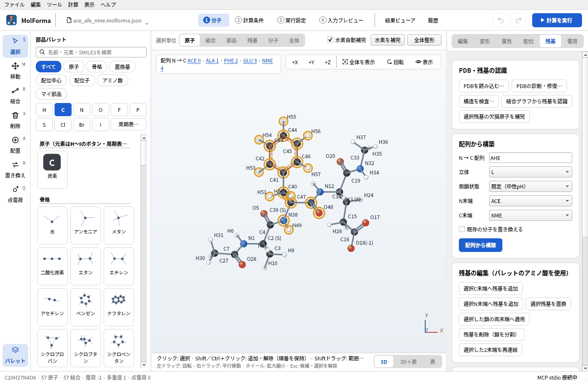Click the redo arrow button

click(x=519, y=20)
